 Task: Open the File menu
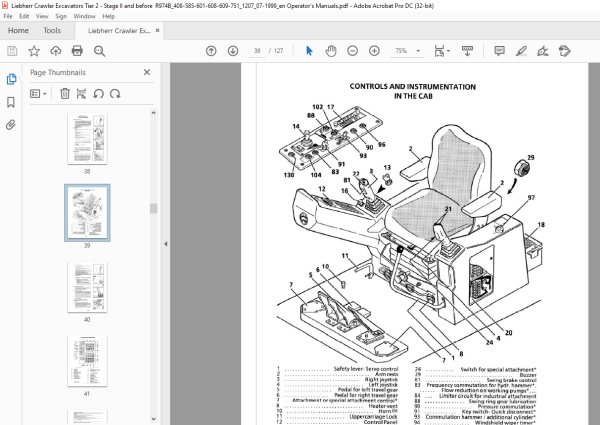click(8, 16)
